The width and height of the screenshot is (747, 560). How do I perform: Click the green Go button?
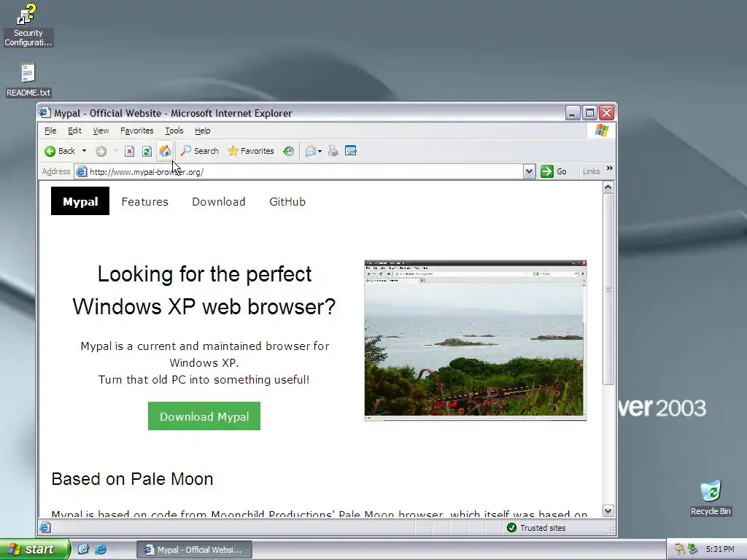tap(554, 171)
